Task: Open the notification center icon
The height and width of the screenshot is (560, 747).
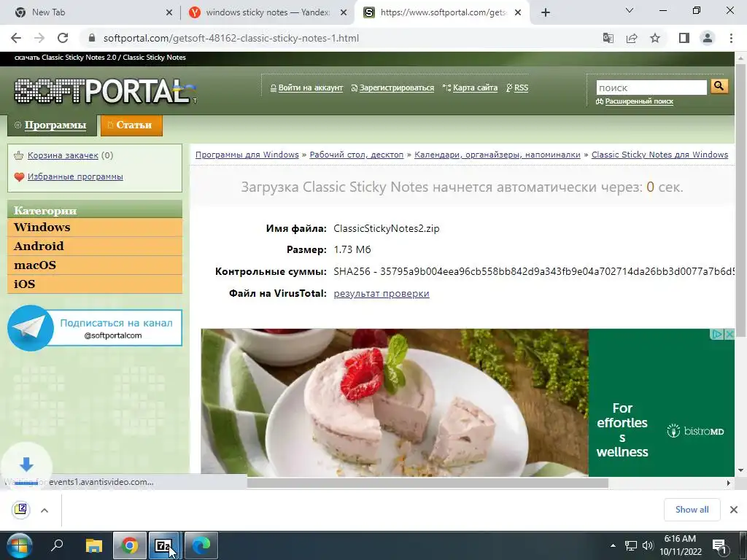Action: (x=719, y=545)
